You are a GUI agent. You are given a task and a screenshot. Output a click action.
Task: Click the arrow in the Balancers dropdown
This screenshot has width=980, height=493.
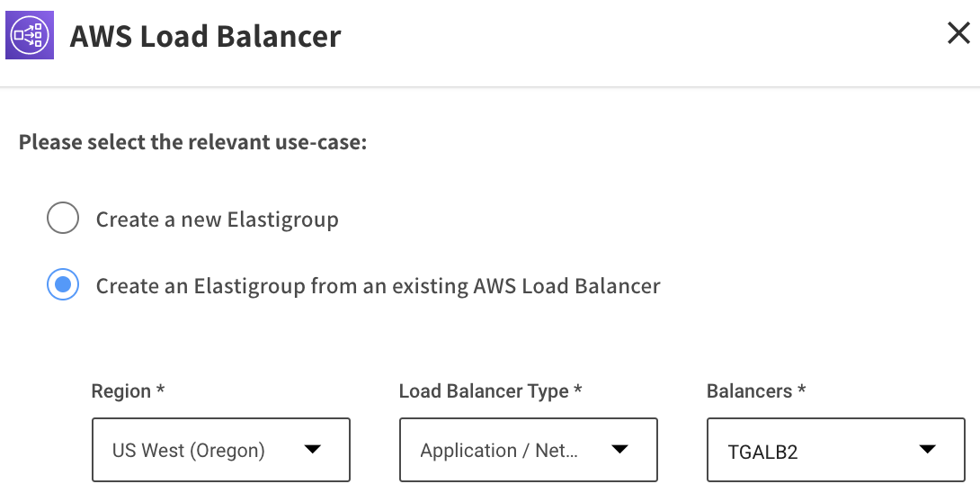(x=927, y=449)
